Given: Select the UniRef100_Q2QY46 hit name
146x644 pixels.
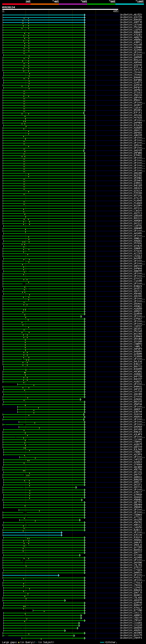Looking at the screenshot, I should click(x=131, y=65).
